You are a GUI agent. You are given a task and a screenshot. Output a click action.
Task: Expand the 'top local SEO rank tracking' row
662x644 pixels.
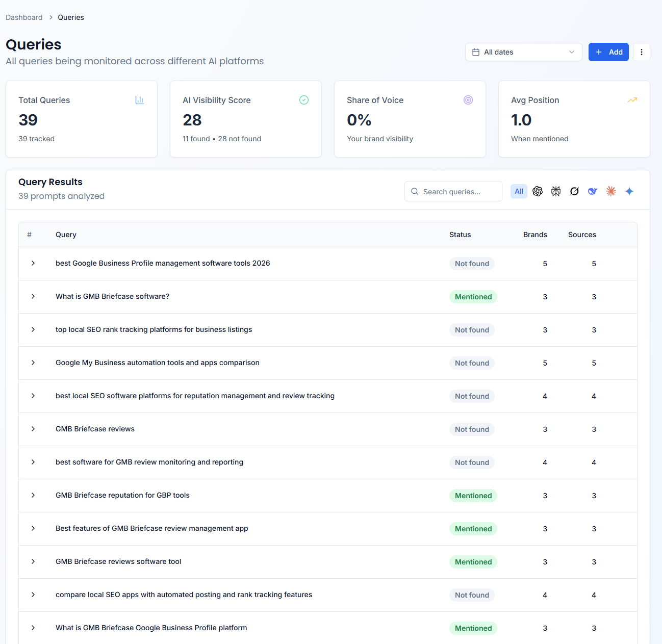click(x=33, y=329)
